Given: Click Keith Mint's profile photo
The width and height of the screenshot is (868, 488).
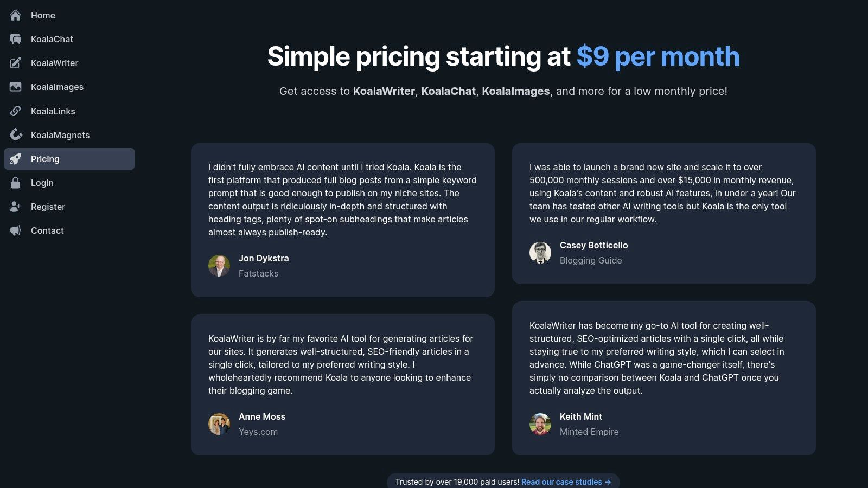Looking at the screenshot, I should pyautogui.click(x=540, y=424).
